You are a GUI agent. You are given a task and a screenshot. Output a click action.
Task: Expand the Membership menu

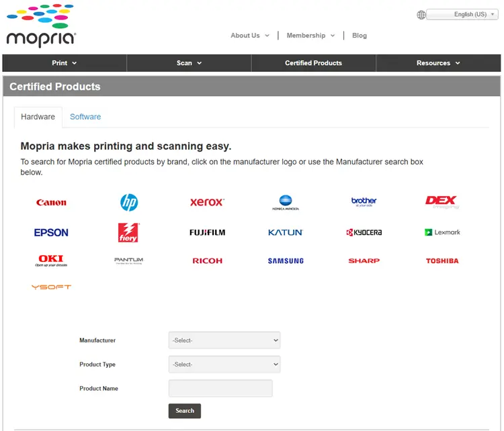310,36
